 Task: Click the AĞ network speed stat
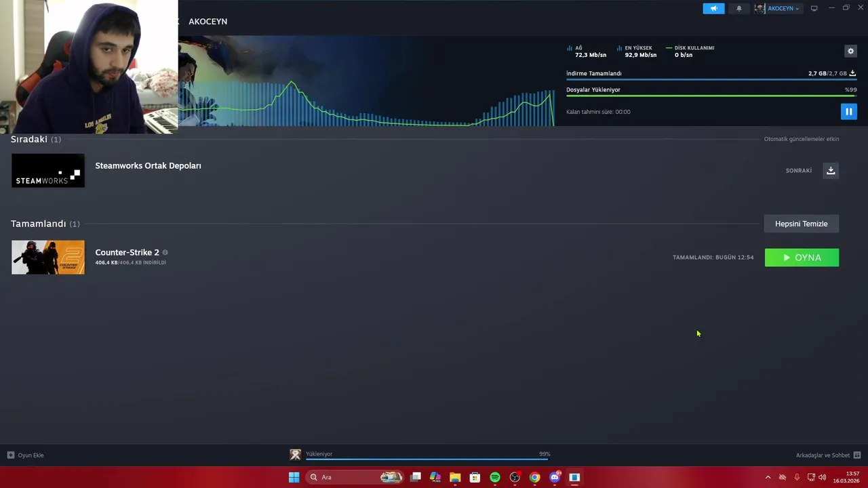587,52
